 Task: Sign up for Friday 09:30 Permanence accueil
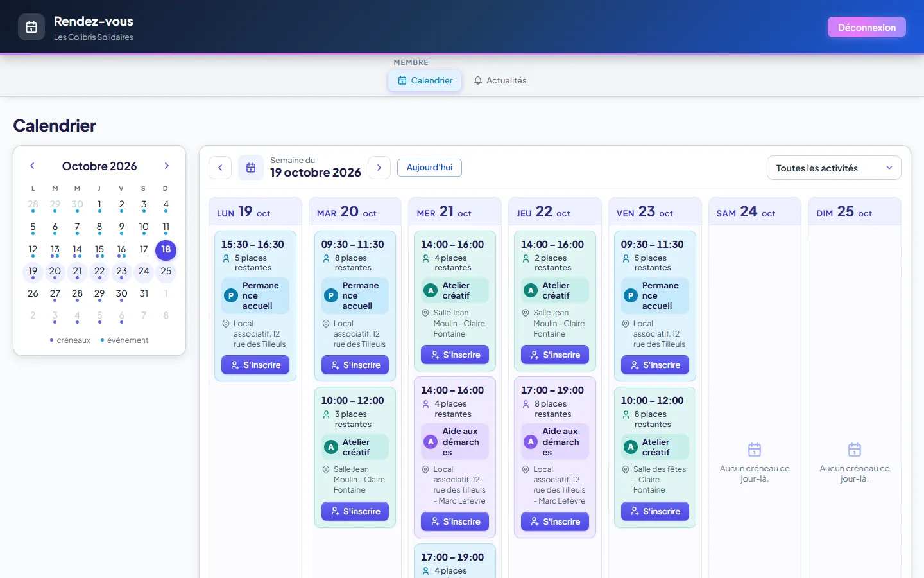655,365
